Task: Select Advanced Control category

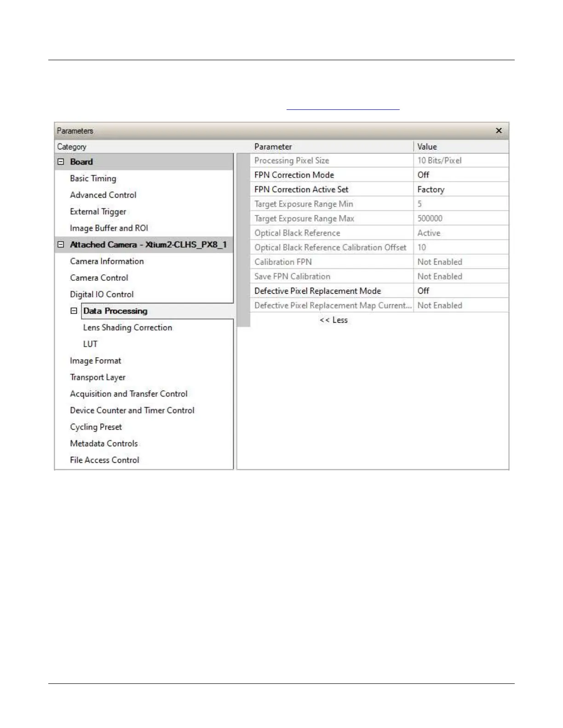Action: pos(103,195)
